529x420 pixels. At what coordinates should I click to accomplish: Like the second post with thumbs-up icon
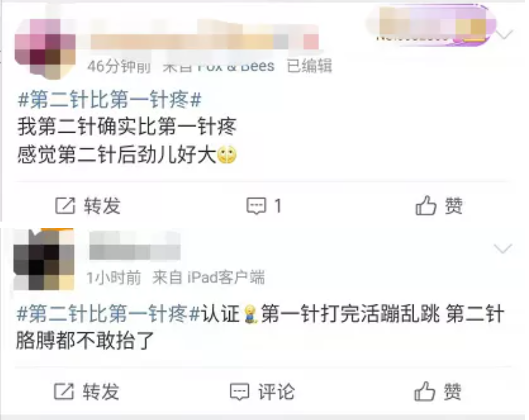(425, 391)
